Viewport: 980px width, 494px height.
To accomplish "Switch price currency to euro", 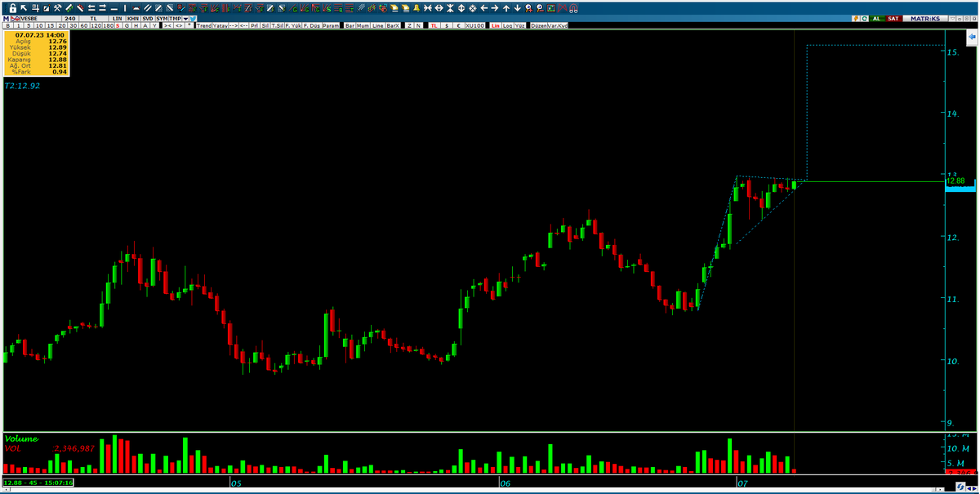I will click(x=458, y=26).
